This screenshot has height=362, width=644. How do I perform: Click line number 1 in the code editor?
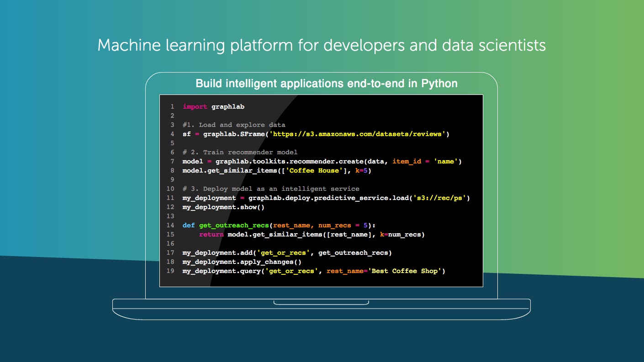pos(172,106)
